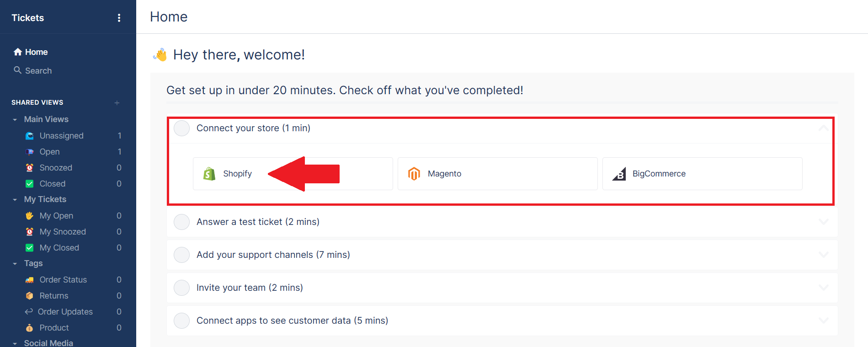Collapse the Main Views group
868x347 pixels.
15,120
